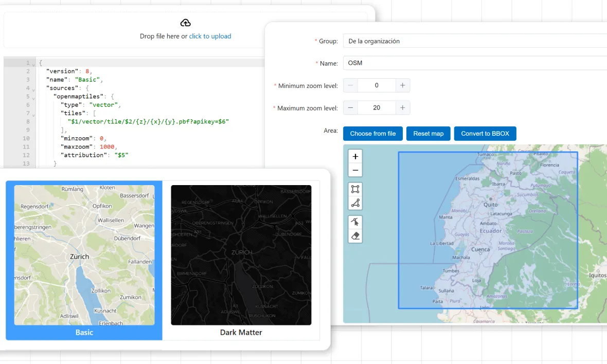Click the Choose from file button
607x364 pixels.
[373, 134]
